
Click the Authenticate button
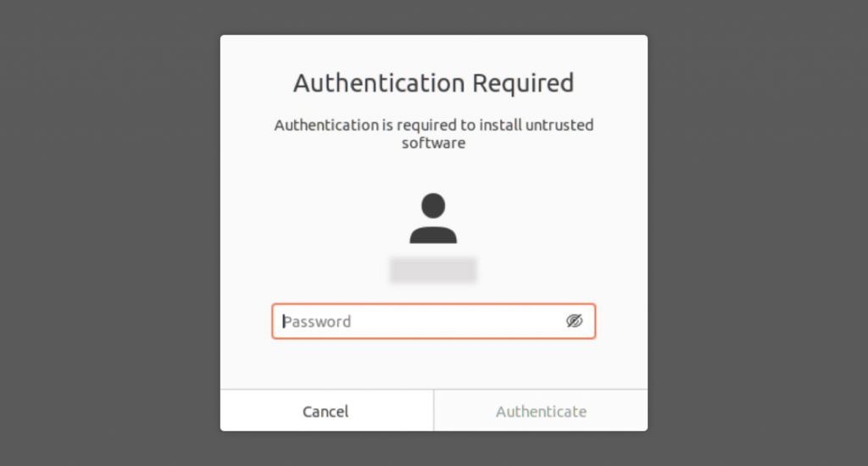(541, 411)
